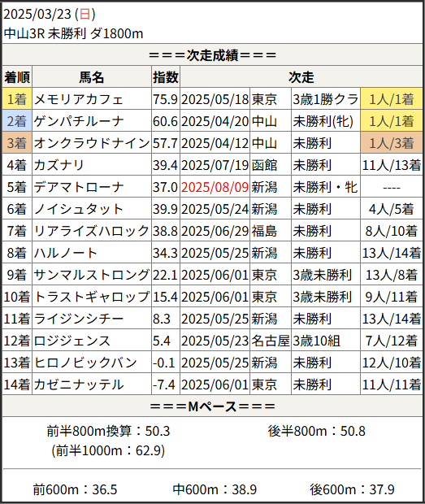Image resolution: width=425 pixels, height=504 pixels.
Task: Click blue 2着 rank cell
Action: click(17, 121)
